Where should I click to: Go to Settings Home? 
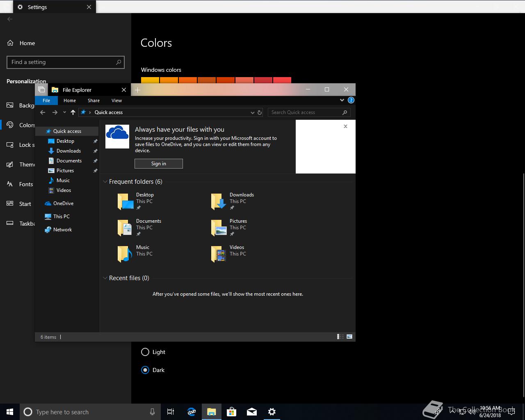(x=21, y=43)
